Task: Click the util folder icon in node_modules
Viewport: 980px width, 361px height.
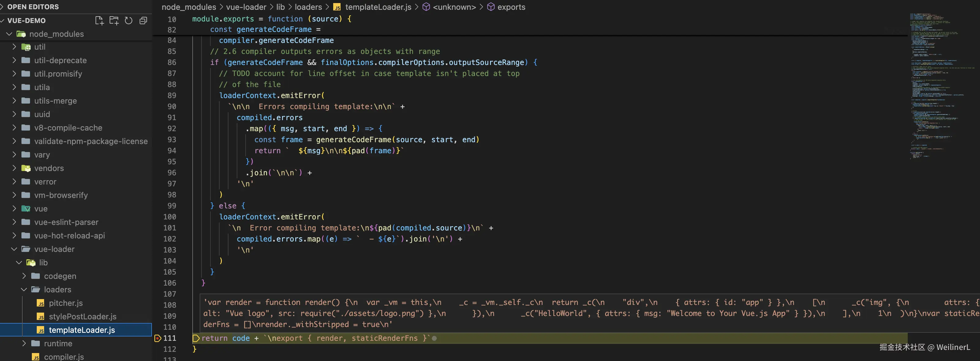Action: click(x=26, y=47)
